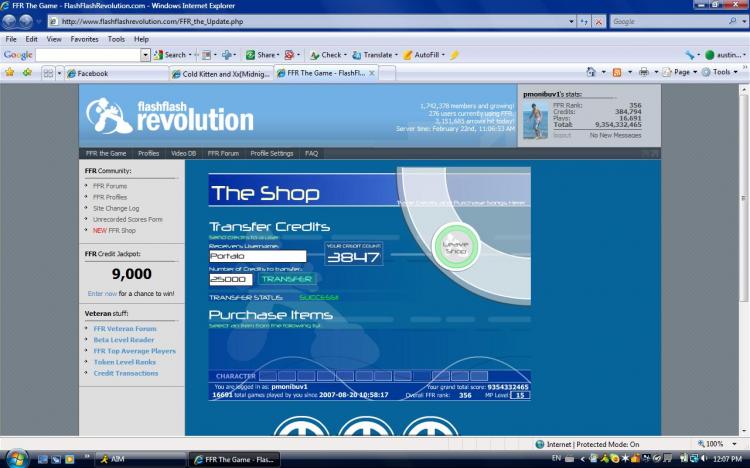This screenshot has width=750, height=468.
Task: Click the Stop loading red X icon
Action: 598,22
